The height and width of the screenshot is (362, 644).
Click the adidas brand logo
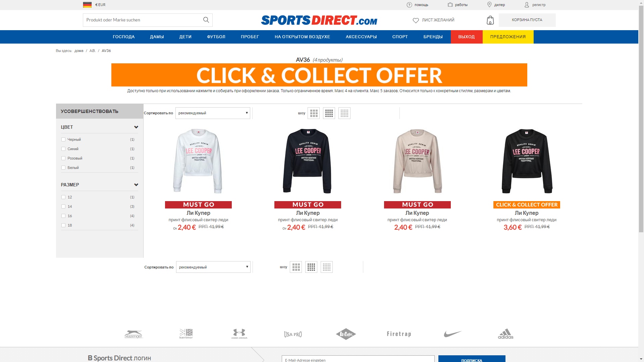point(505,334)
